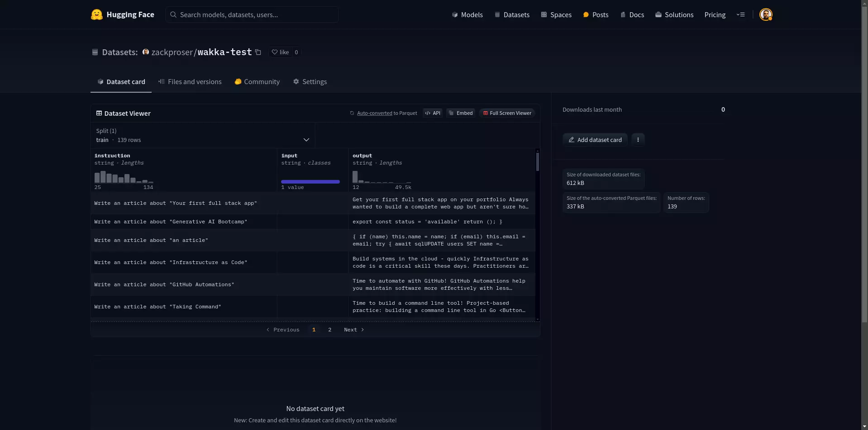Click the Hugging Face logo icon
Image resolution: width=868 pixels, height=430 pixels.
96,14
